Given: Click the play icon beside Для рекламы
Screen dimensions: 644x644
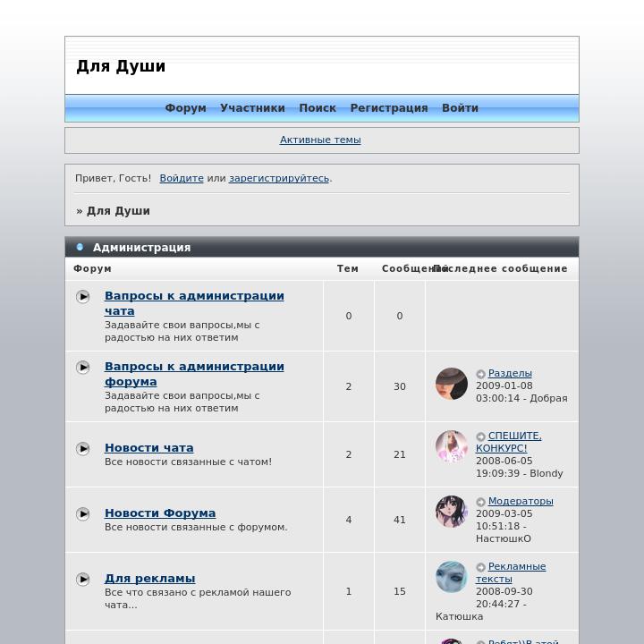Looking at the screenshot, I should click(x=82, y=579).
